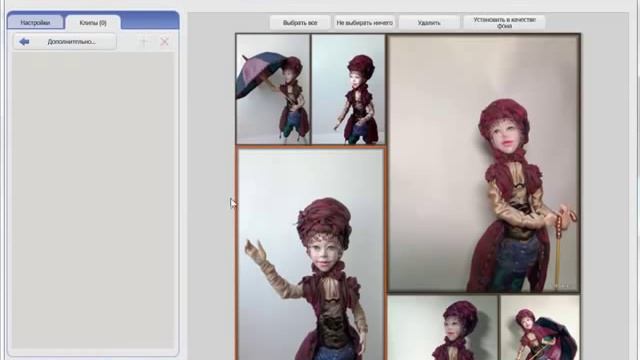Select the doll with umbrella photo

(273, 89)
